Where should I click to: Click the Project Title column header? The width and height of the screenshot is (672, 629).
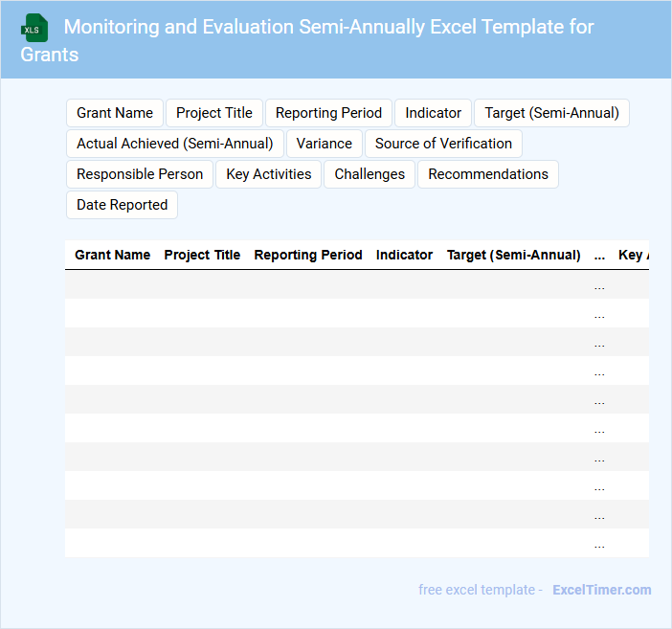[202, 256]
